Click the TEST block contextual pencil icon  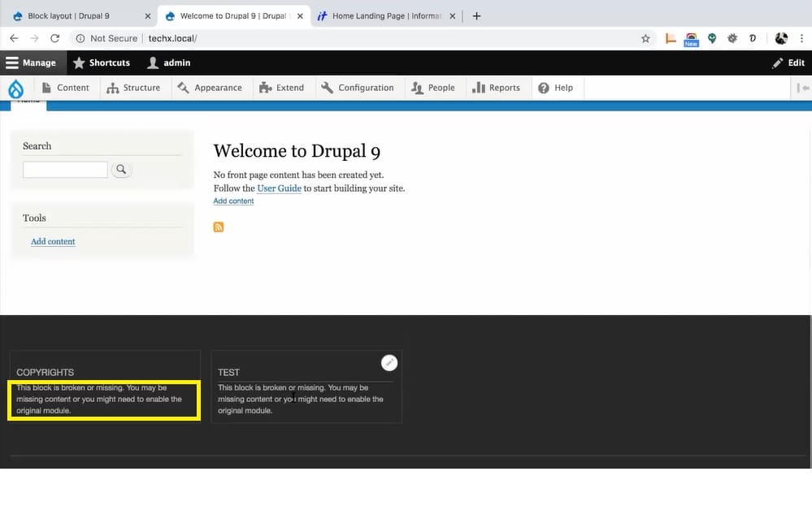pos(389,363)
